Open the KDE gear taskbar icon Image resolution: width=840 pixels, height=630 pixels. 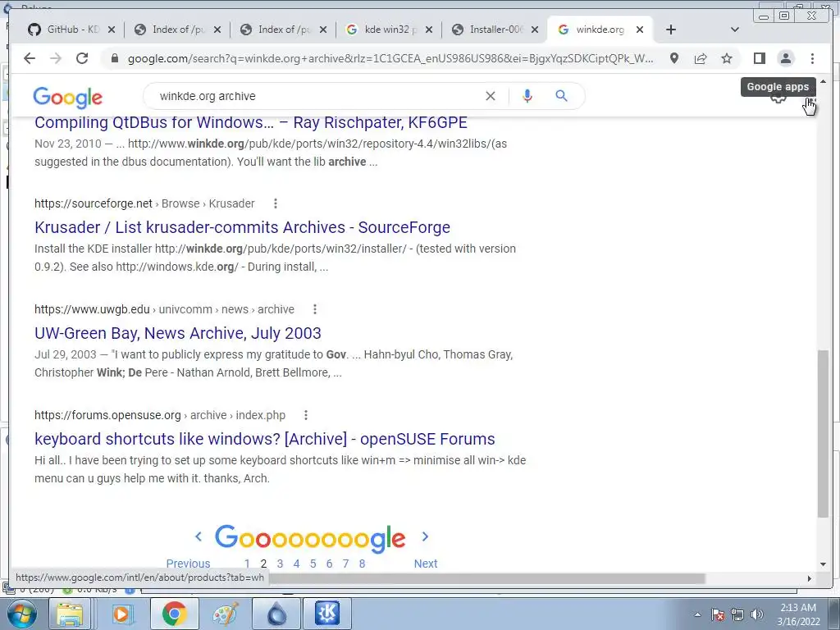point(327,614)
